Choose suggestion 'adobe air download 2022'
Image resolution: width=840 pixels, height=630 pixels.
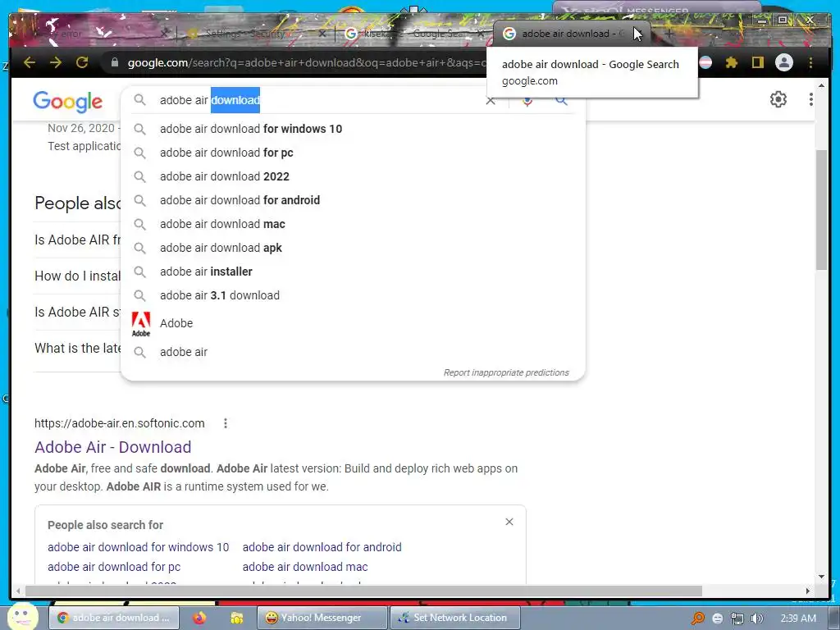pos(353,176)
